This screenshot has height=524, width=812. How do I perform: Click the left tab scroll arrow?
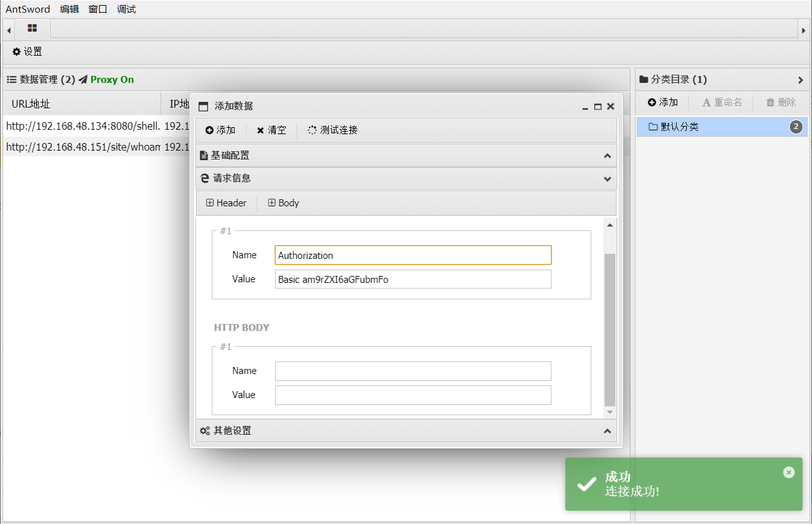click(9, 30)
